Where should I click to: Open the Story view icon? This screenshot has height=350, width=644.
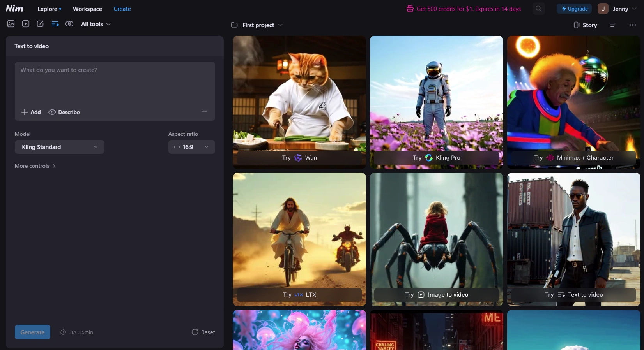[576, 25]
